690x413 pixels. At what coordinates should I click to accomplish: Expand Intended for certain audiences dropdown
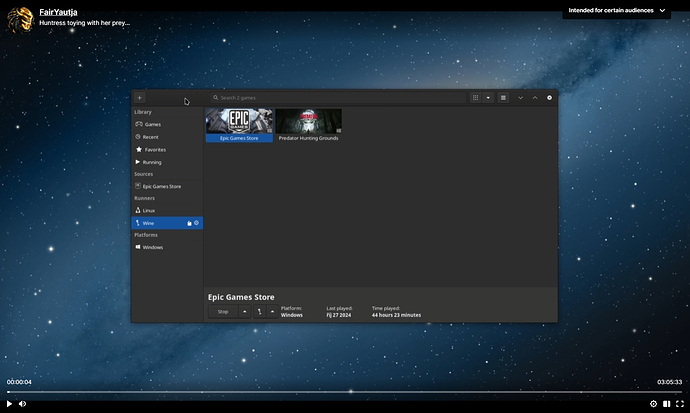[617, 10]
